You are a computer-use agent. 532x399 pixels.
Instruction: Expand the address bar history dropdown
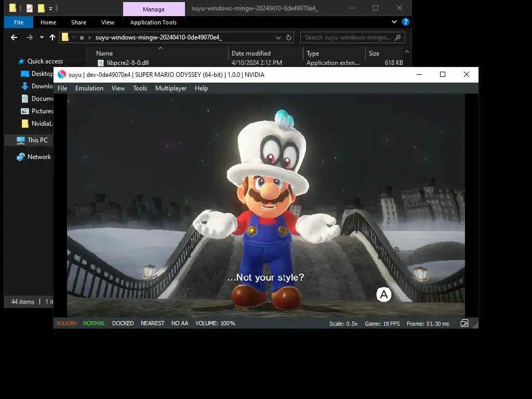[x=278, y=37]
